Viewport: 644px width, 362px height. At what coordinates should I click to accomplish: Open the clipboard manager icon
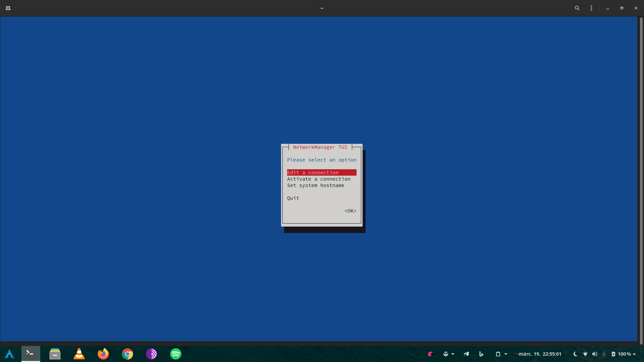coord(498,354)
